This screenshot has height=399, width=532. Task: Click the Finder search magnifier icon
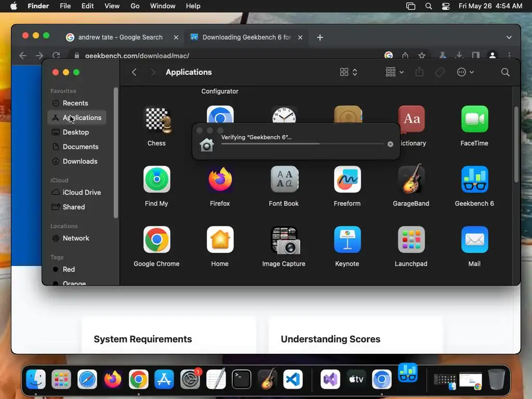click(x=505, y=72)
